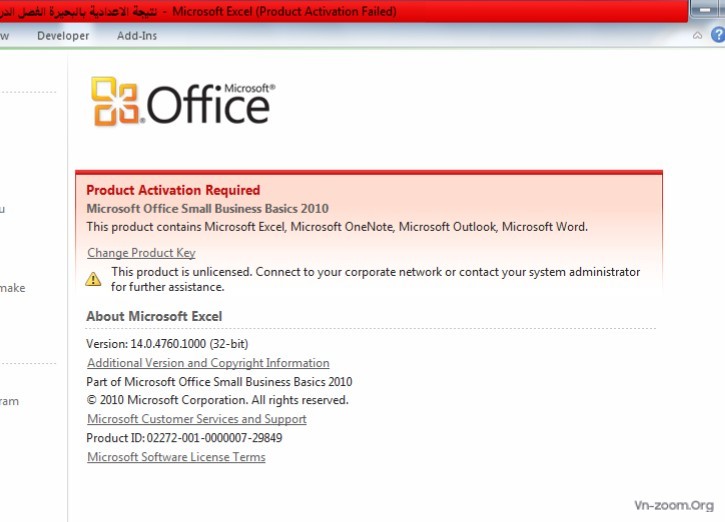Click the product contains applications list text
Viewport: 725px width, 522px height.
337,227
